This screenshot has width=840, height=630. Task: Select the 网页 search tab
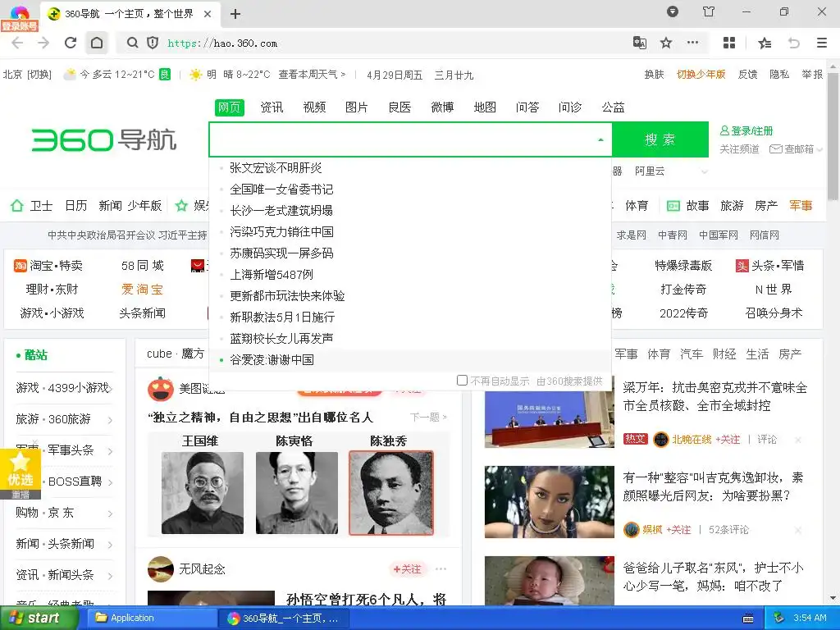(x=230, y=107)
